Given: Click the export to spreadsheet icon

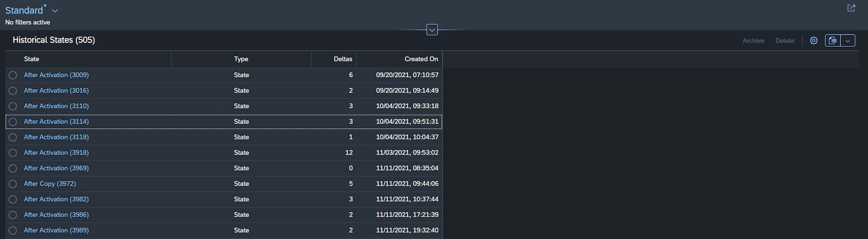Looking at the screenshot, I should (x=833, y=40).
